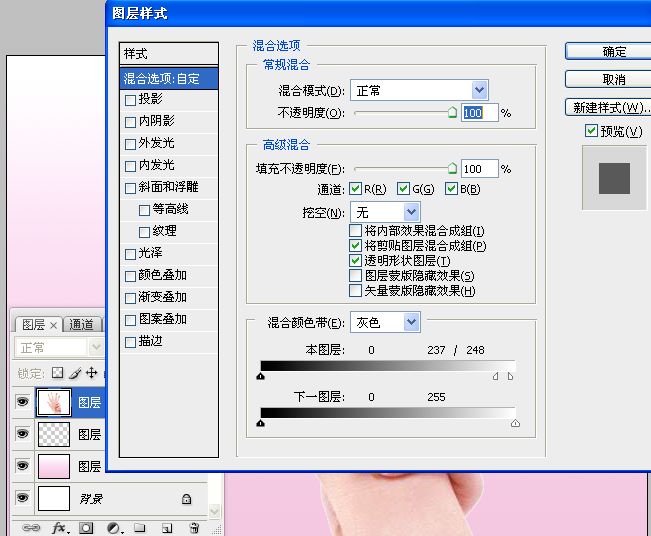Viewport: 651px width, 536px height.
Task: Click the 填充不透明度 value field
Action: click(x=480, y=169)
